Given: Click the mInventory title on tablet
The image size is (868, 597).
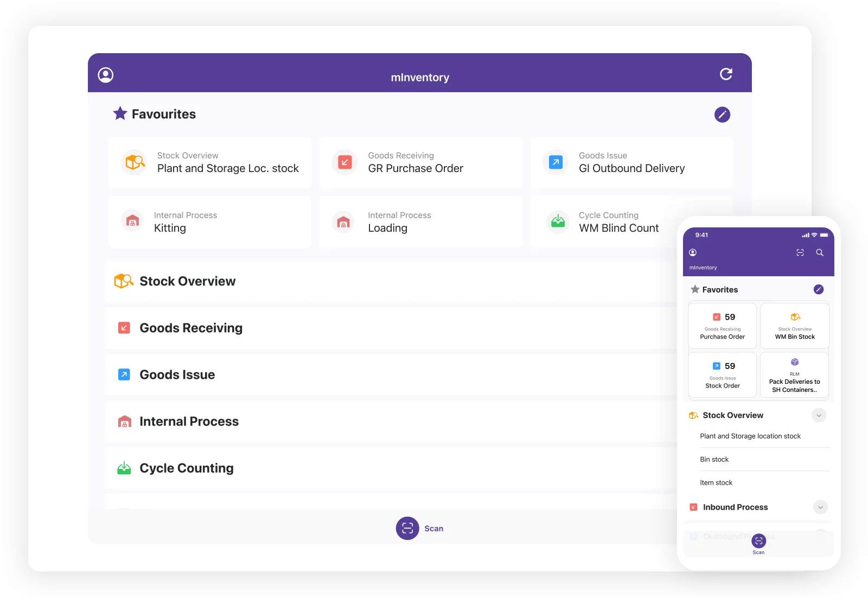Looking at the screenshot, I should click(x=420, y=78).
